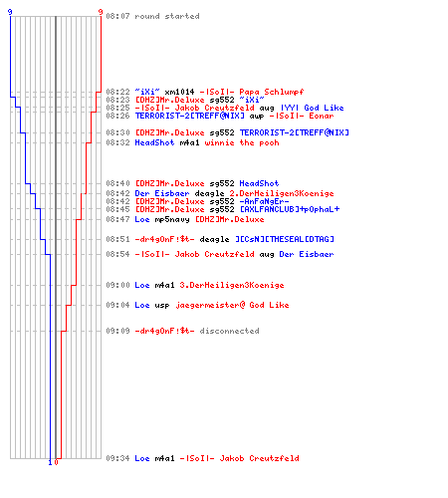Select victim 2.DerHeiligen3Koenige
The height and width of the screenshot is (498, 448).
click(x=282, y=193)
